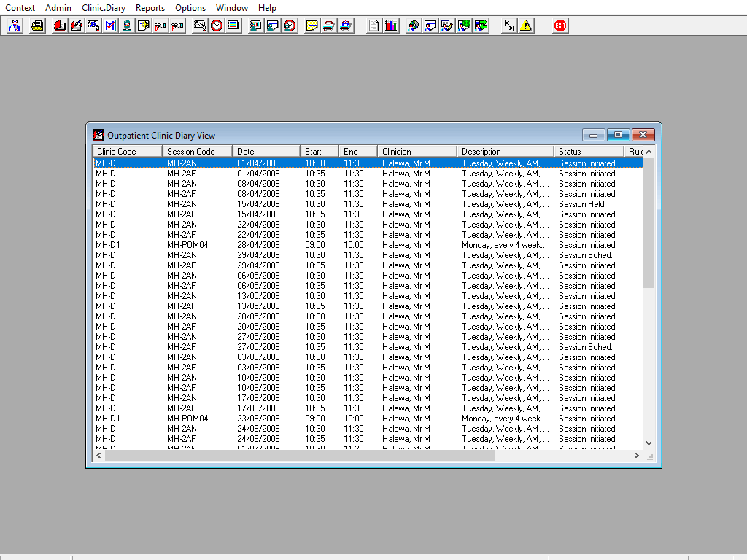Sort by the Session Code column header

tap(197, 152)
